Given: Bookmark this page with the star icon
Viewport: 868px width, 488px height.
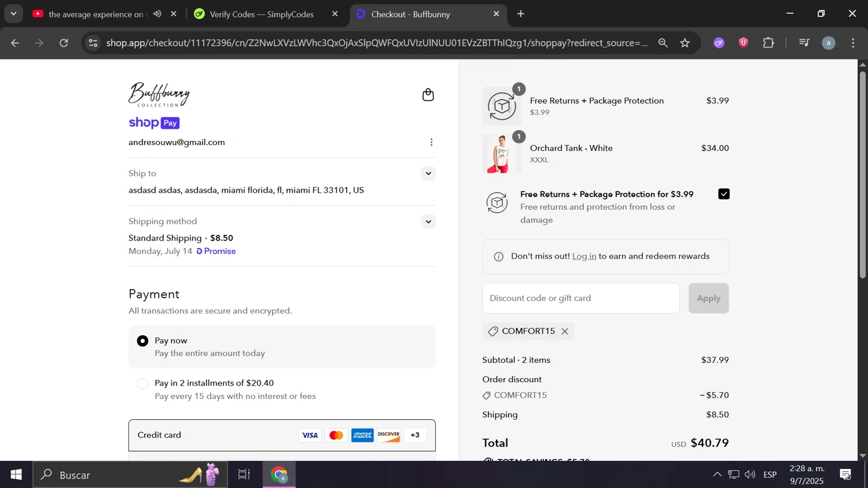Looking at the screenshot, I should pos(685,43).
